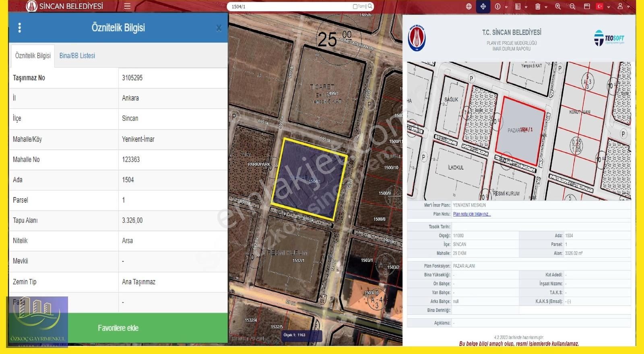This screenshot has height=354, width=644.
Task: Expand the dropdown arrow next to info tool
Action: (x=506, y=7)
